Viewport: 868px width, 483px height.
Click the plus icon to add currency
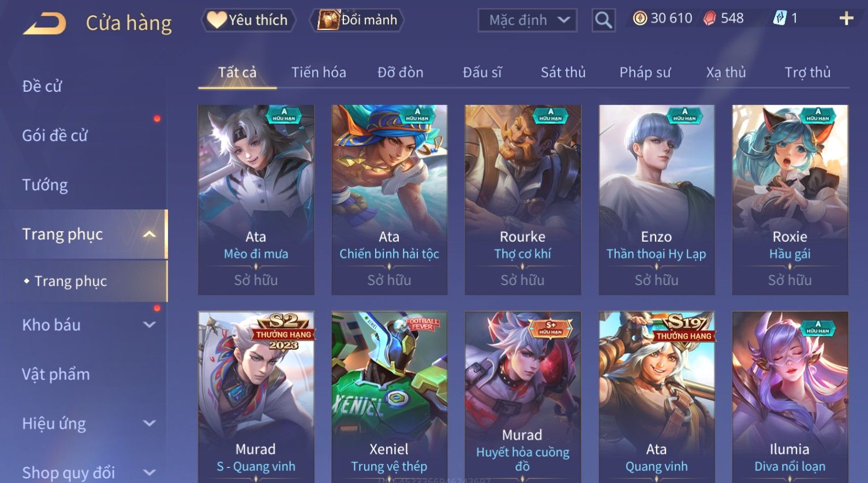(846, 18)
